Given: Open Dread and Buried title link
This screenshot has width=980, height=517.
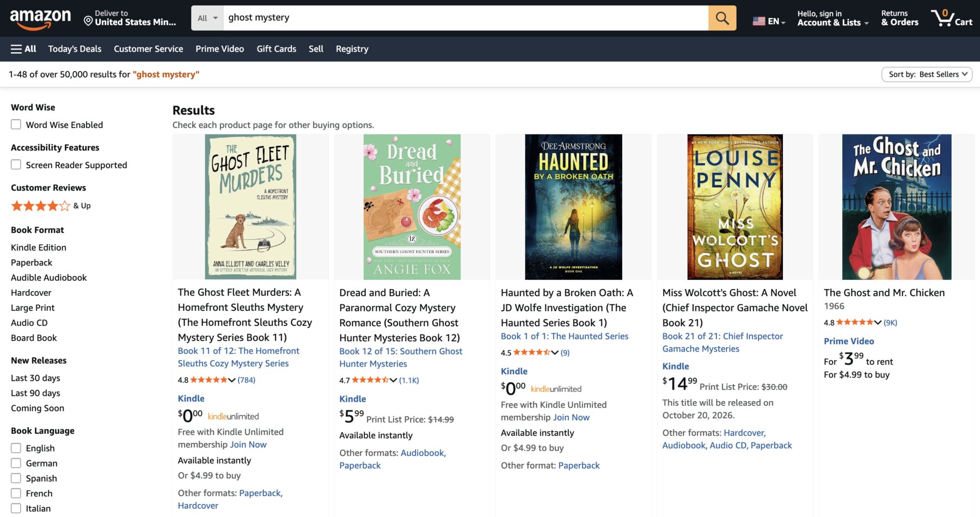Looking at the screenshot, I should [400, 315].
